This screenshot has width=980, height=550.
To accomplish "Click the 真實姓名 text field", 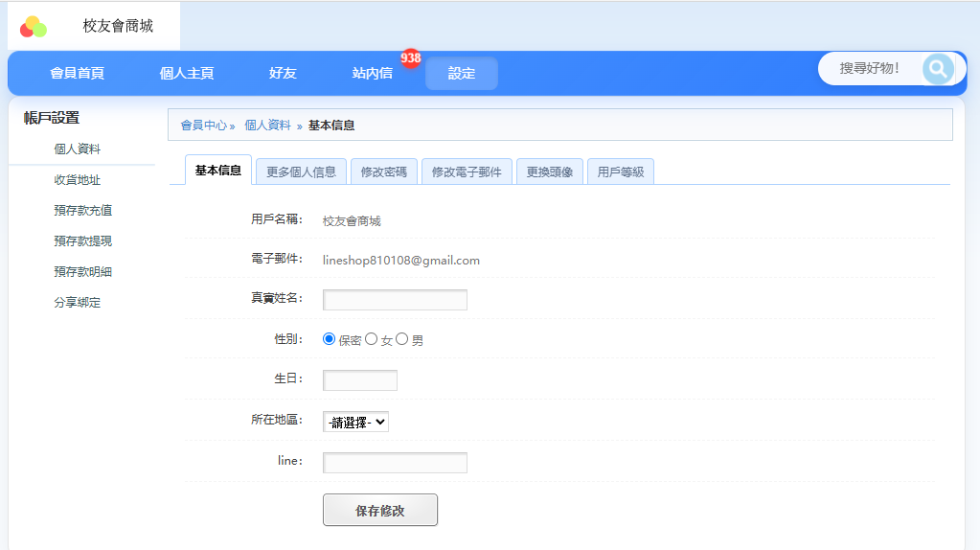I will 395,300.
